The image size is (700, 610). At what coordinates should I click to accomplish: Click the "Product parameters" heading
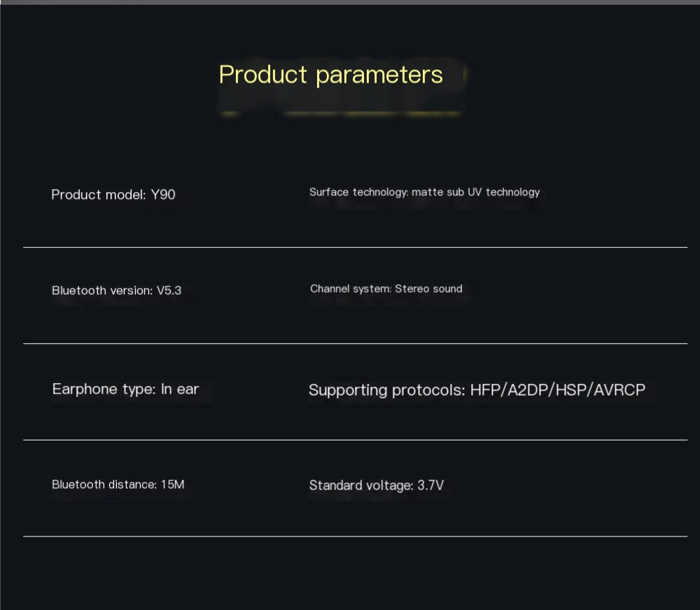330,74
